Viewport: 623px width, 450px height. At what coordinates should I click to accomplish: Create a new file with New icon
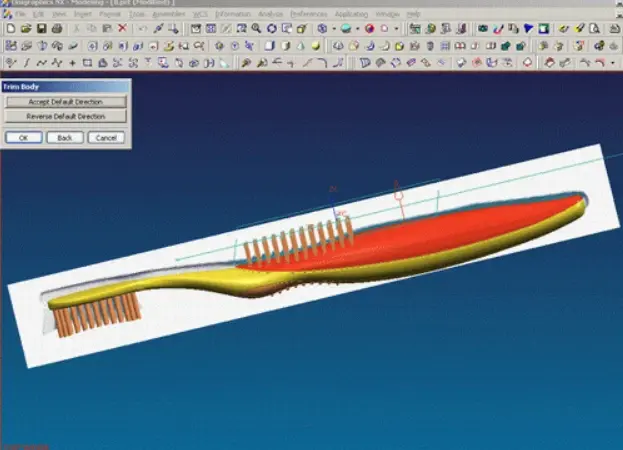coord(11,28)
